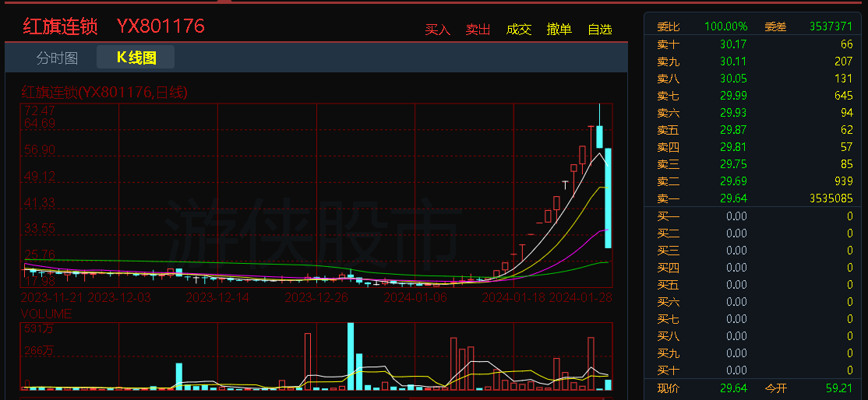The height and width of the screenshot is (400, 868).
Task: Click the 今开 opening price 59.21
Action: pyautogui.click(x=839, y=388)
